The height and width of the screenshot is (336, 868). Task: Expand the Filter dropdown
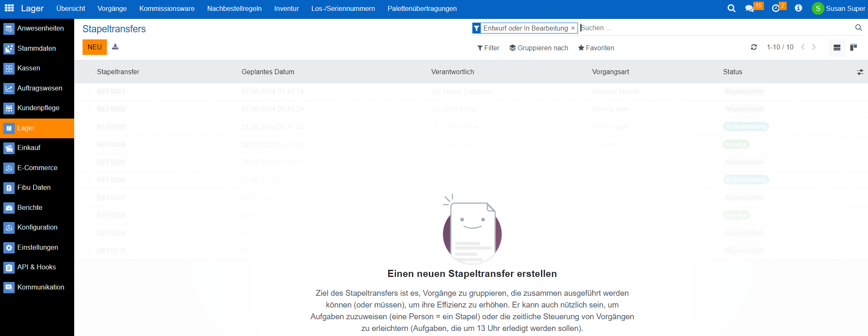click(x=488, y=48)
